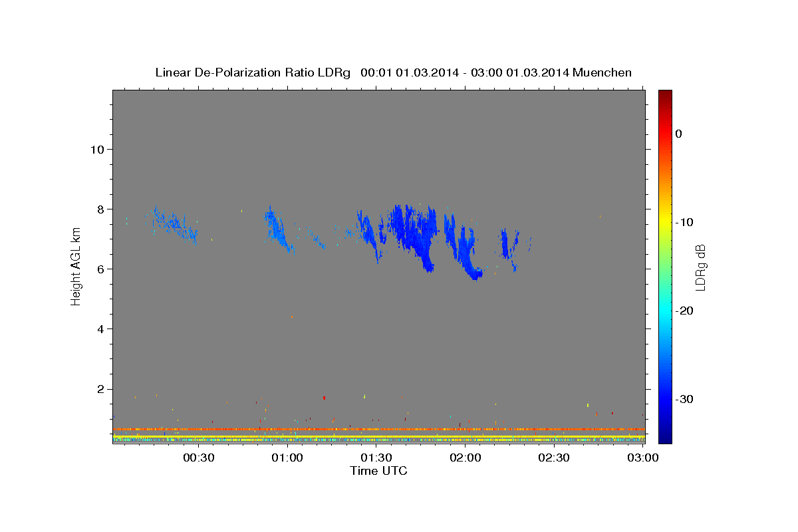Screen dimensions: 798x532
Task: Click the 02:30 time tick label
Action: [x=554, y=458]
